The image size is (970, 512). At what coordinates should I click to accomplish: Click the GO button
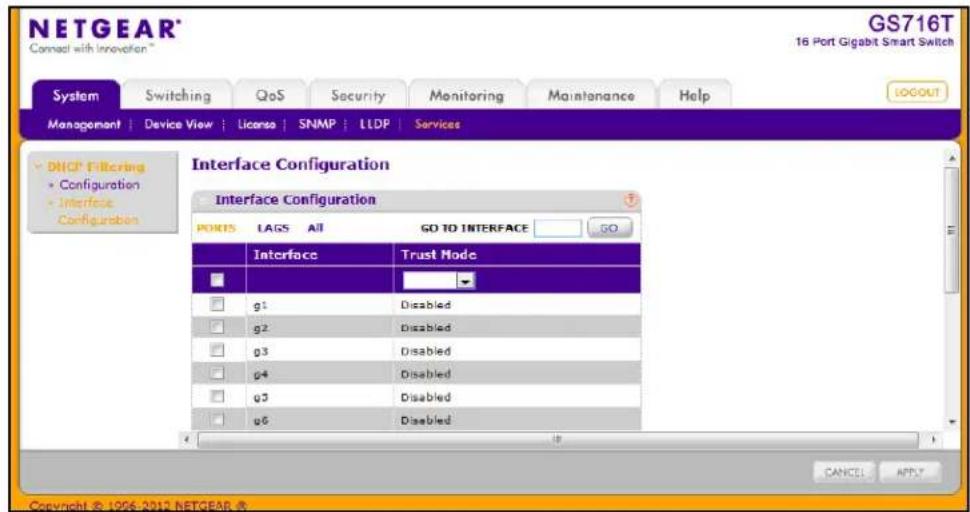click(609, 228)
